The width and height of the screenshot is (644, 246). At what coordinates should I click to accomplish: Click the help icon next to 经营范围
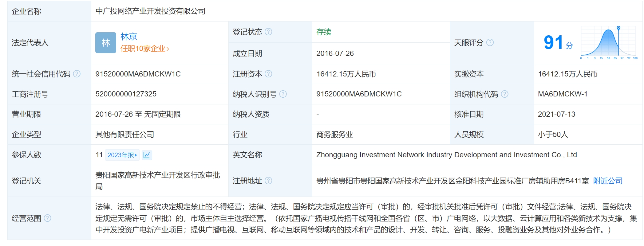tap(47, 218)
